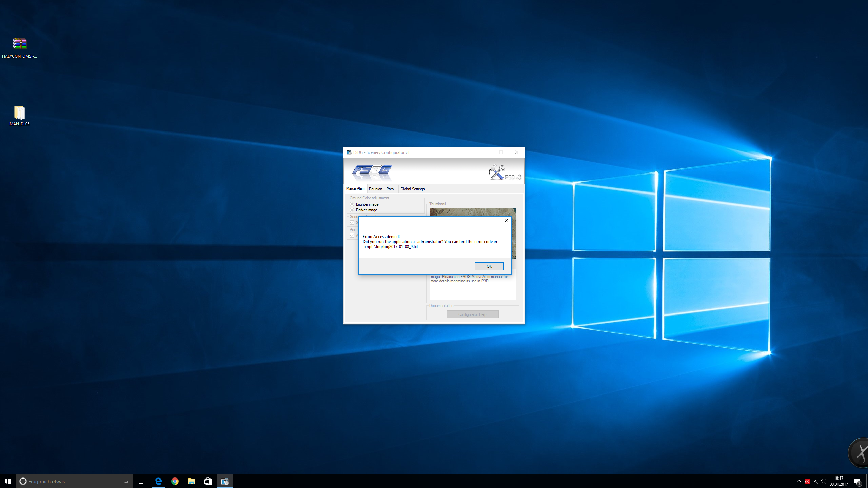Select the Darker image radio button

[352, 210]
